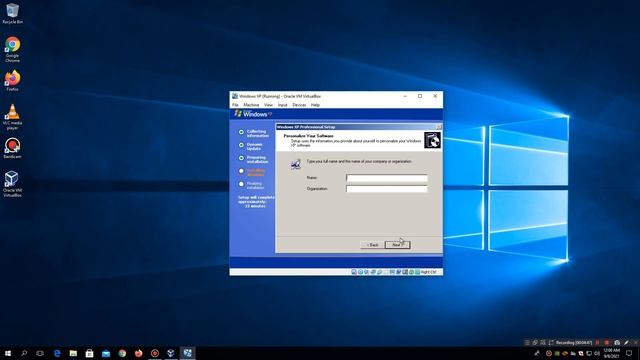Open the Help menu in VirtualBox
Image resolution: width=640 pixels, height=360 pixels.
coord(315,105)
